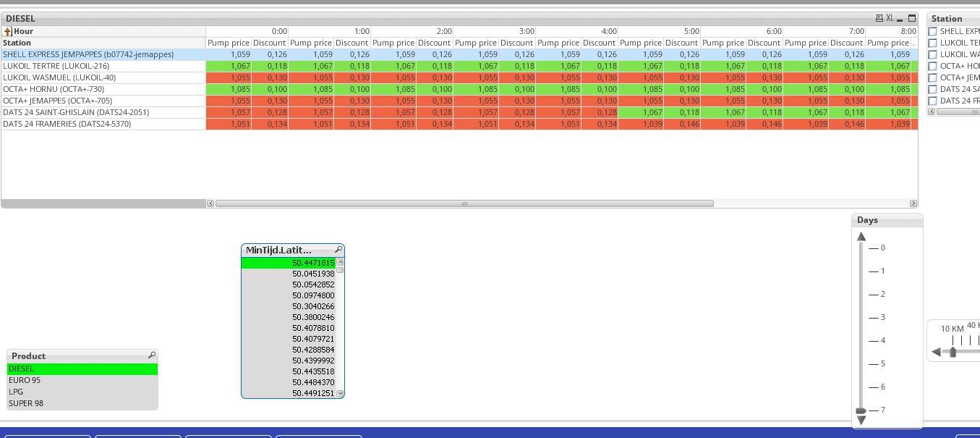The width and height of the screenshot is (980, 438).
Task: Click the 0:00 hour column header
Action: (x=247, y=31)
